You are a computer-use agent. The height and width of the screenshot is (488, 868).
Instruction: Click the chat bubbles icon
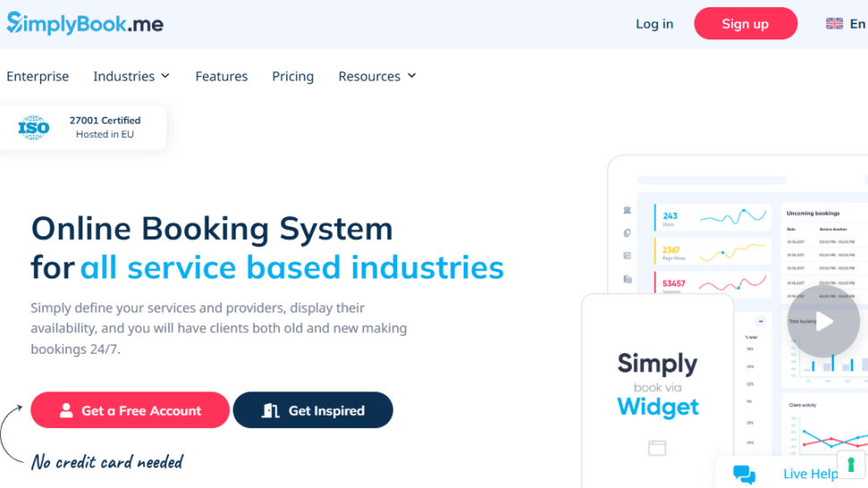tap(744, 475)
